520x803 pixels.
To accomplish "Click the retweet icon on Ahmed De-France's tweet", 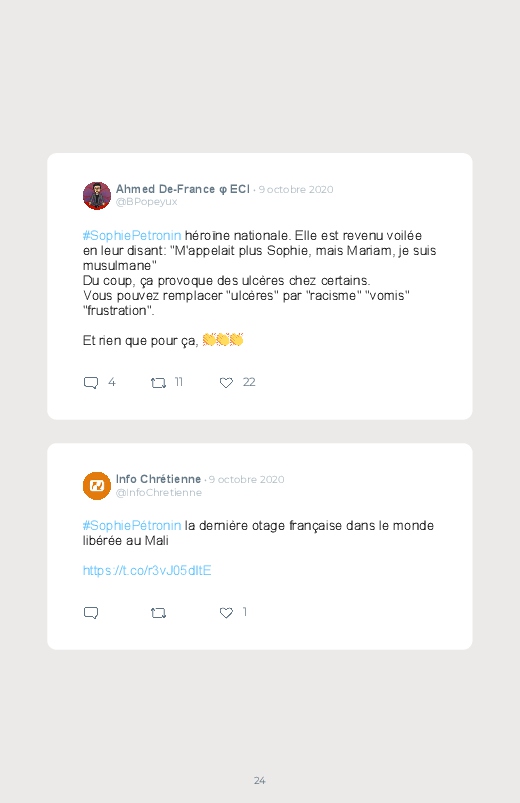I will pos(158,383).
